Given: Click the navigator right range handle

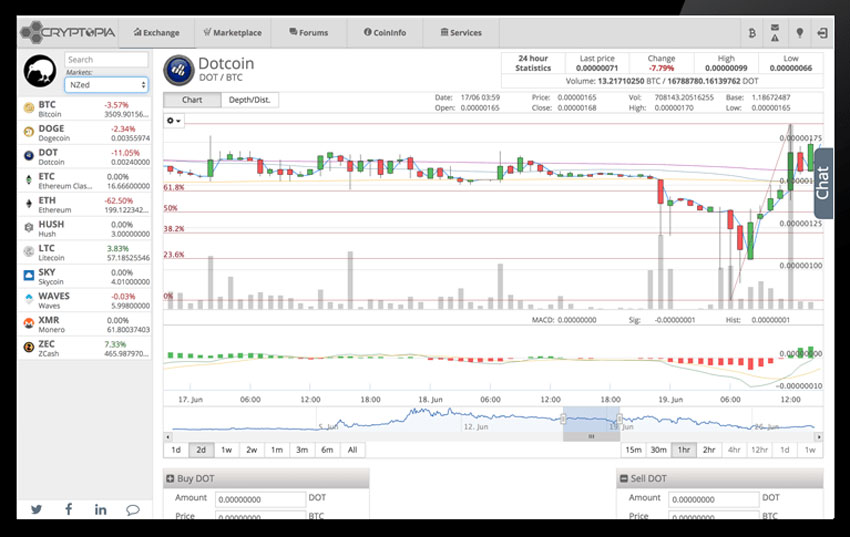Looking at the screenshot, I should point(620,419).
